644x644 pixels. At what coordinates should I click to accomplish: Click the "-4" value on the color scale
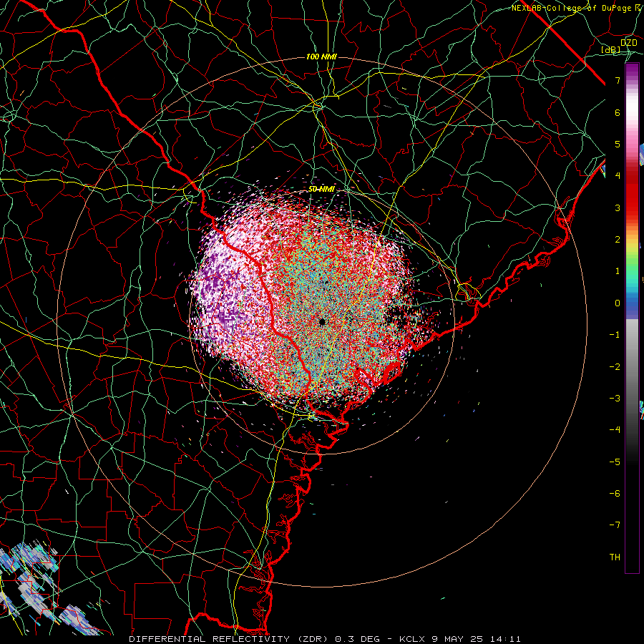(615, 430)
